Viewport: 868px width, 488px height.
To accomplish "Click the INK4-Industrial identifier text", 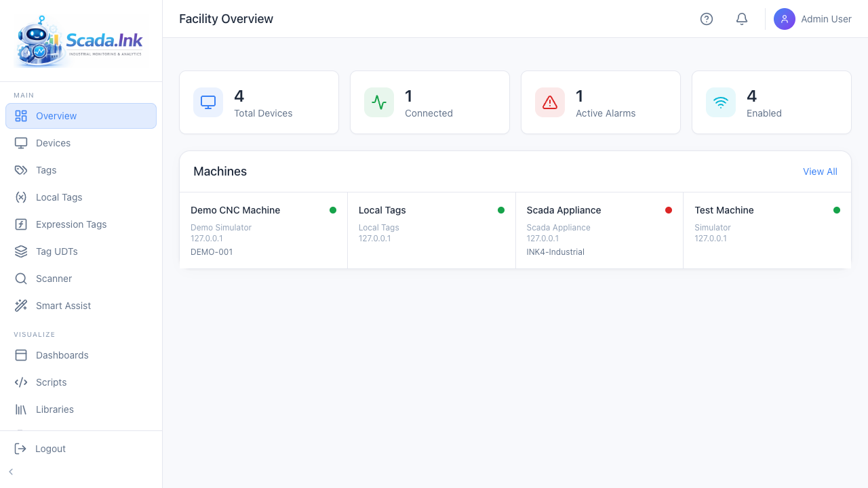I will click(555, 252).
